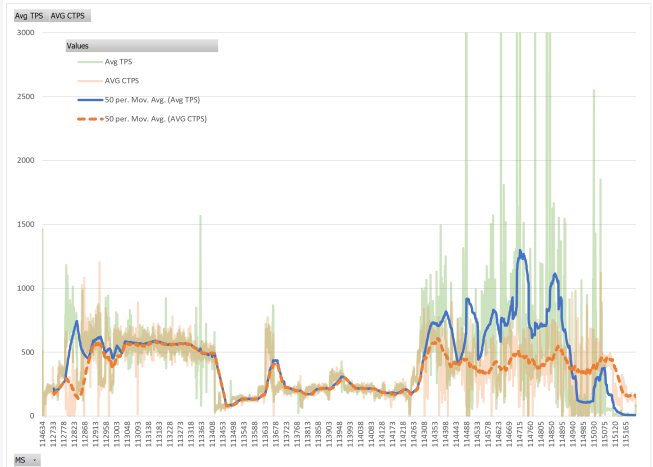Select the 50 per. Mov. Avg. (AVG CTPS) legend entry
Image resolution: width=653 pixels, height=467 pixels.
click(x=156, y=119)
